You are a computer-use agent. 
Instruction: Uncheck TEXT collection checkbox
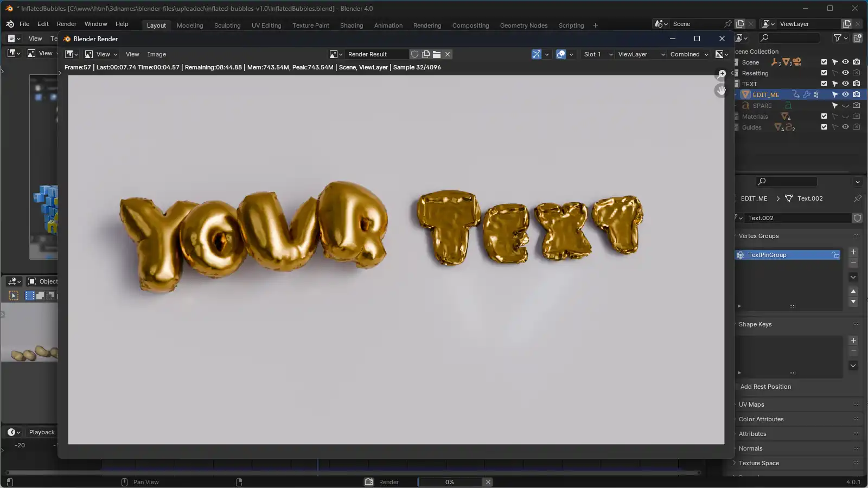(824, 84)
